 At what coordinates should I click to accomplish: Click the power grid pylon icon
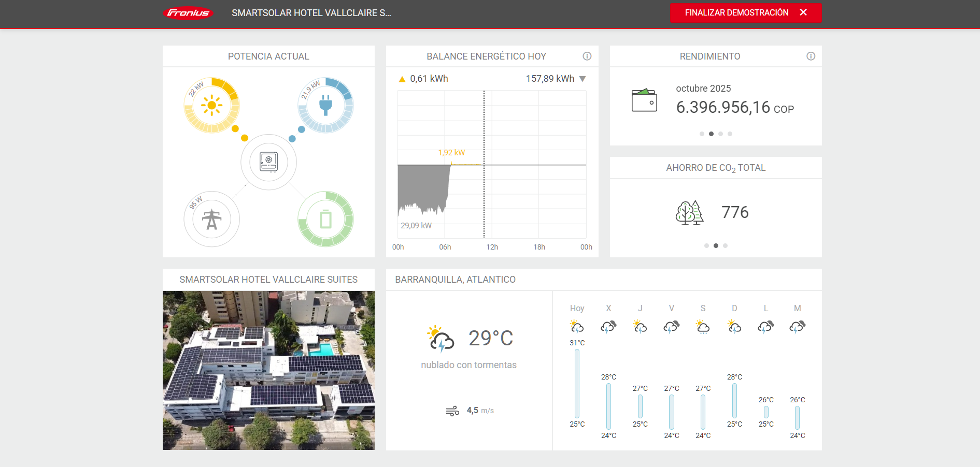(x=211, y=220)
